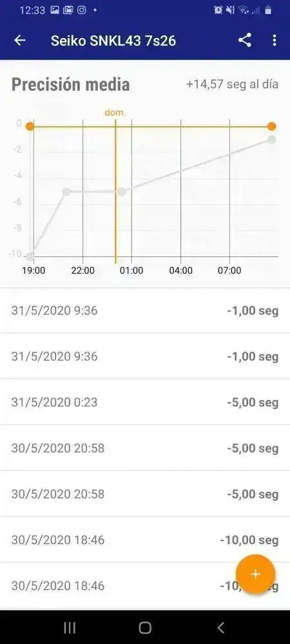Screen dimensions: 290x644
Task: Tap the gray chart point near -10
Action: pos(30,257)
